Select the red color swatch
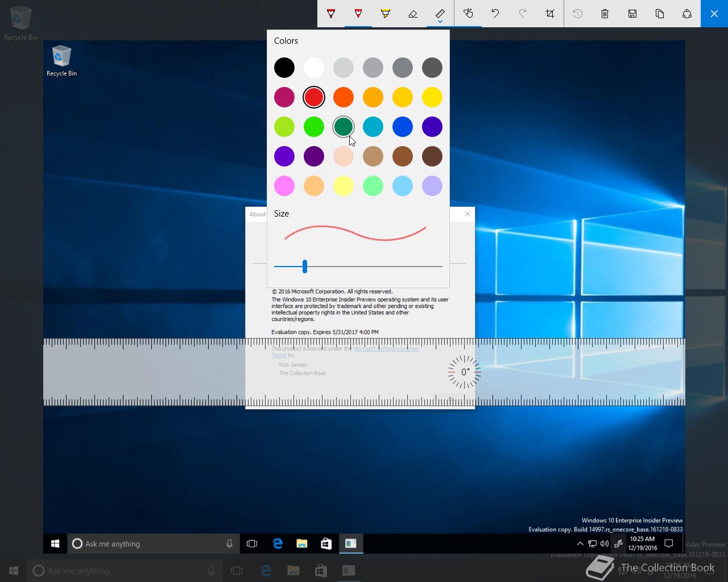Viewport: 728px width, 582px height. coord(314,97)
